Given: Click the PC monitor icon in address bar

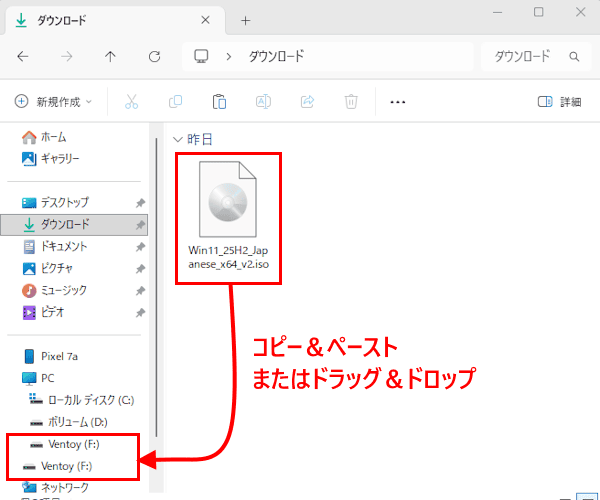Looking at the screenshot, I should point(201,56).
